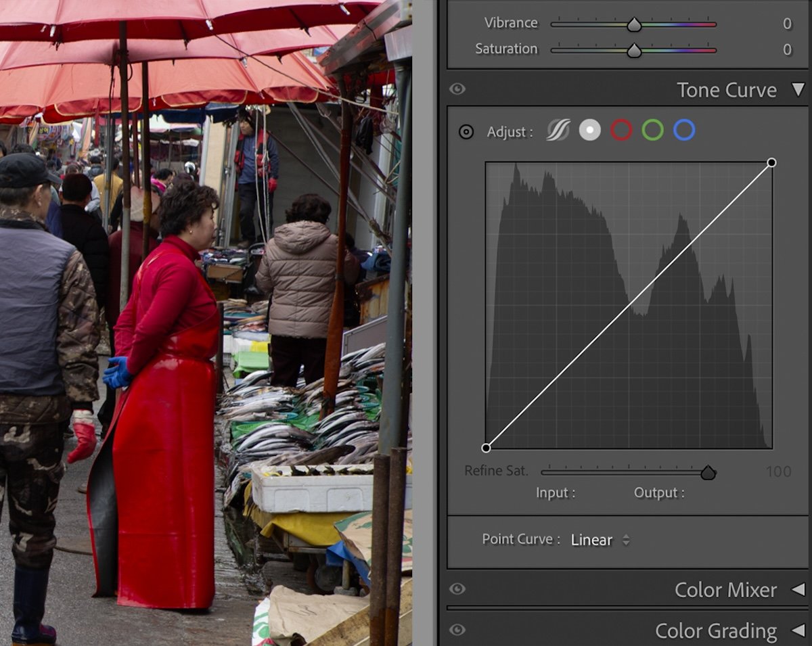
Task: Activate the targeted adjustment tool beside Adjust
Action: tap(466, 132)
